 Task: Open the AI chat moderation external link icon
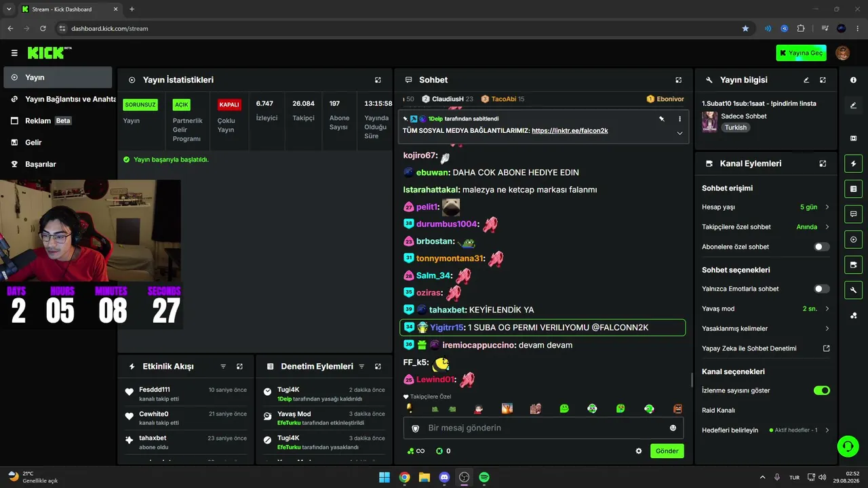coord(826,348)
